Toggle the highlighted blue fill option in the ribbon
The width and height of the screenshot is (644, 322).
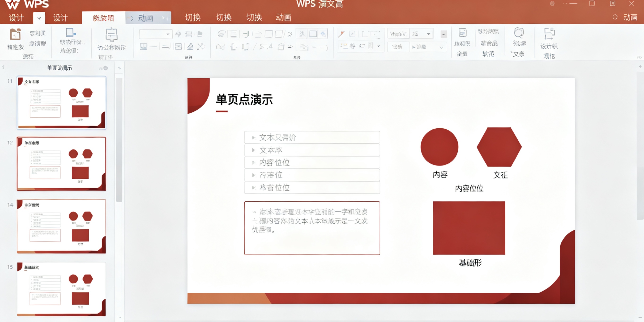(323, 34)
